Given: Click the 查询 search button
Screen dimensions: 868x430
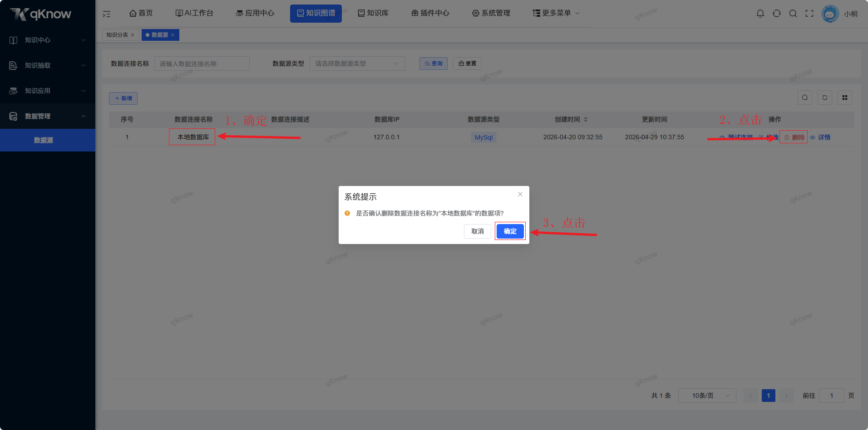Looking at the screenshot, I should 434,64.
